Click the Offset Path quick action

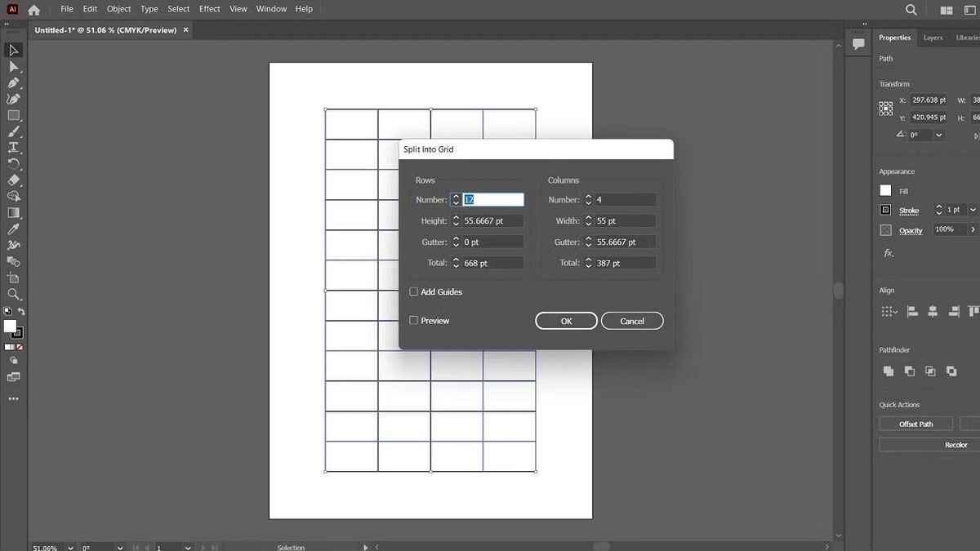coord(915,424)
